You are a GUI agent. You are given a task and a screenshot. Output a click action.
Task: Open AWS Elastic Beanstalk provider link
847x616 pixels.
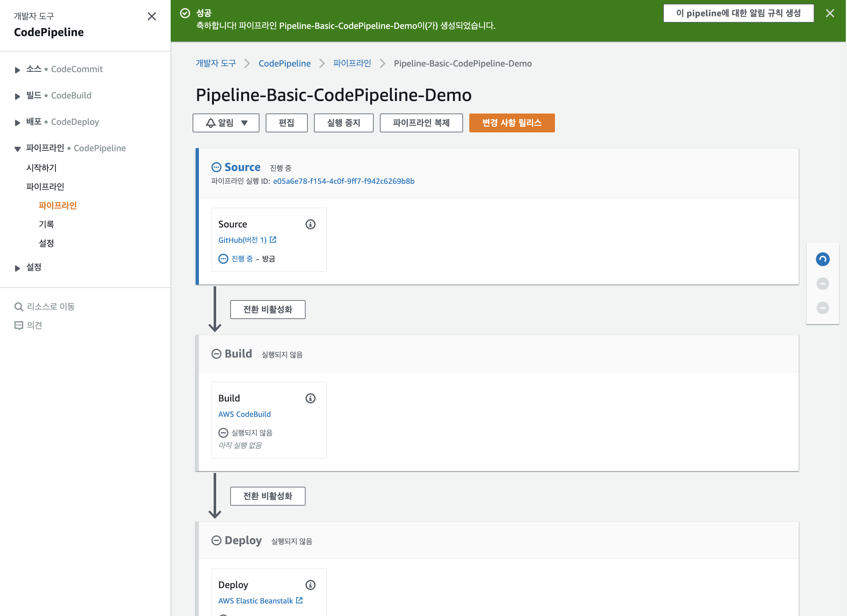pos(256,601)
